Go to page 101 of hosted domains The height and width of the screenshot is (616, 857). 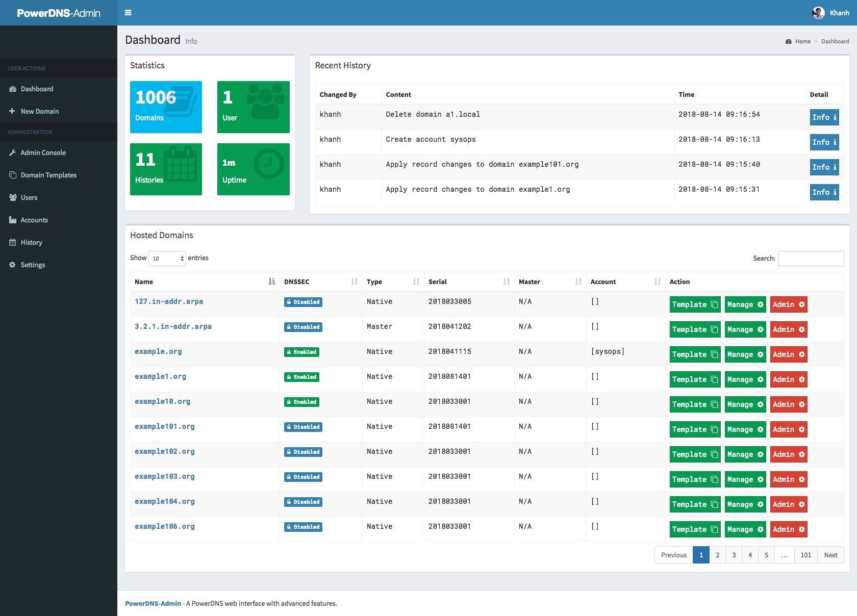pos(805,555)
